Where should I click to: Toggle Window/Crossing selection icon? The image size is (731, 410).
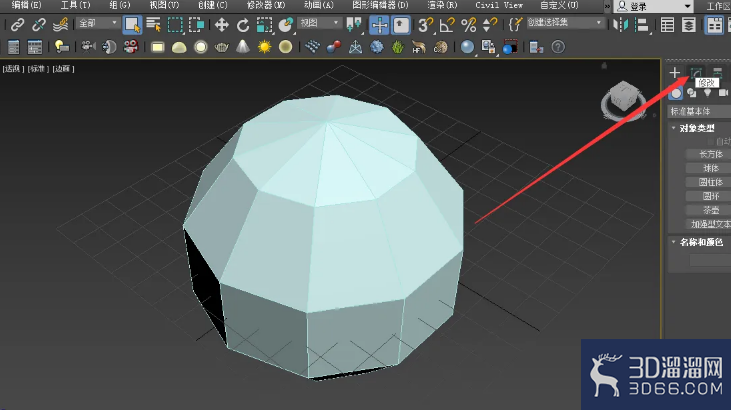pyautogui.click(x=196, y=24)
